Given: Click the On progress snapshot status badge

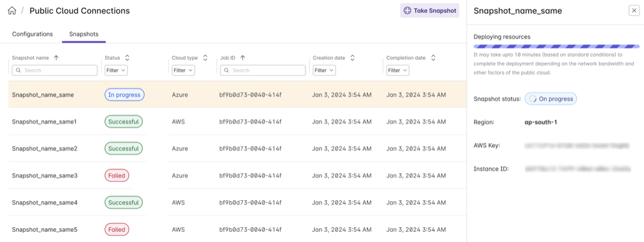Looking at the screenshot, I should point(551,99).
